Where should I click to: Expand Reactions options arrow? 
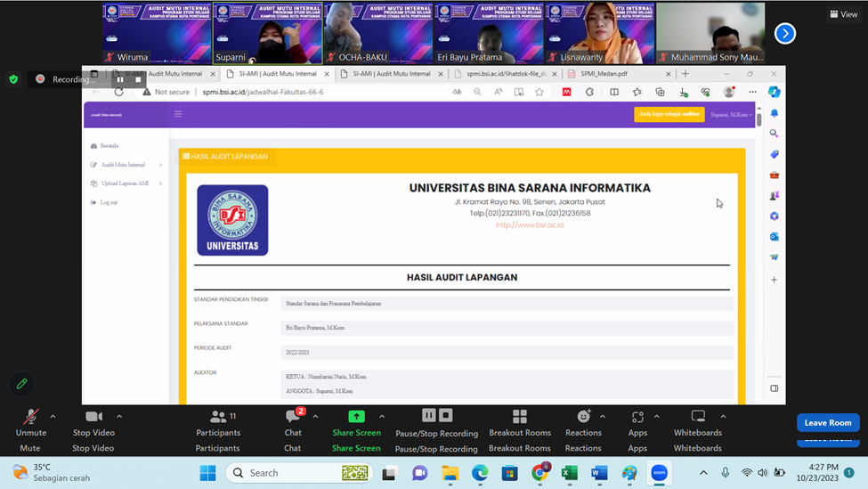click(603, 417)
